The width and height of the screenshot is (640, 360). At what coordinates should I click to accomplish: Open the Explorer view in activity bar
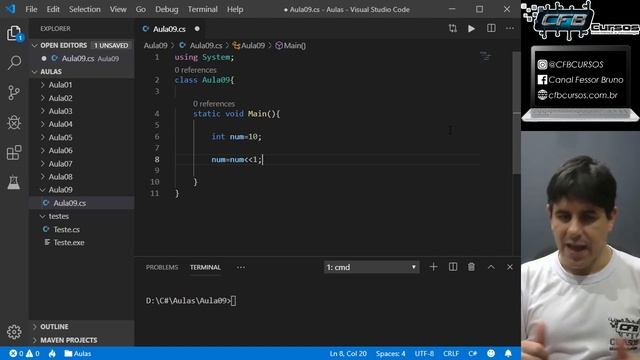pos(14,33)
